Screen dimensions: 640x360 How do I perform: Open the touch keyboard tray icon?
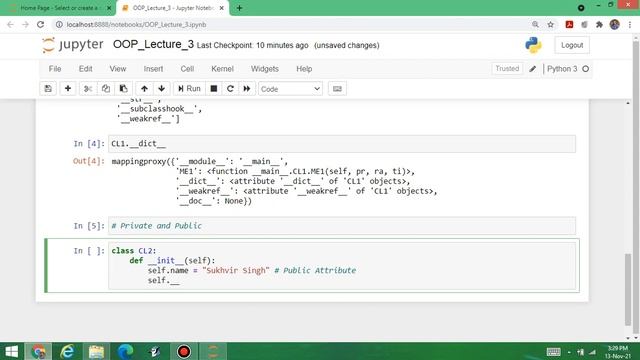553,352
